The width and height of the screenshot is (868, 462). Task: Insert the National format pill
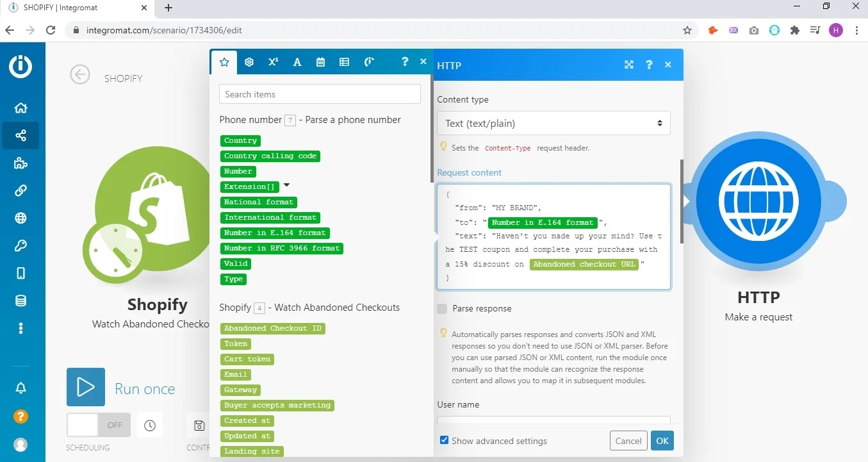pyautogui.click(x=259, y=202)
